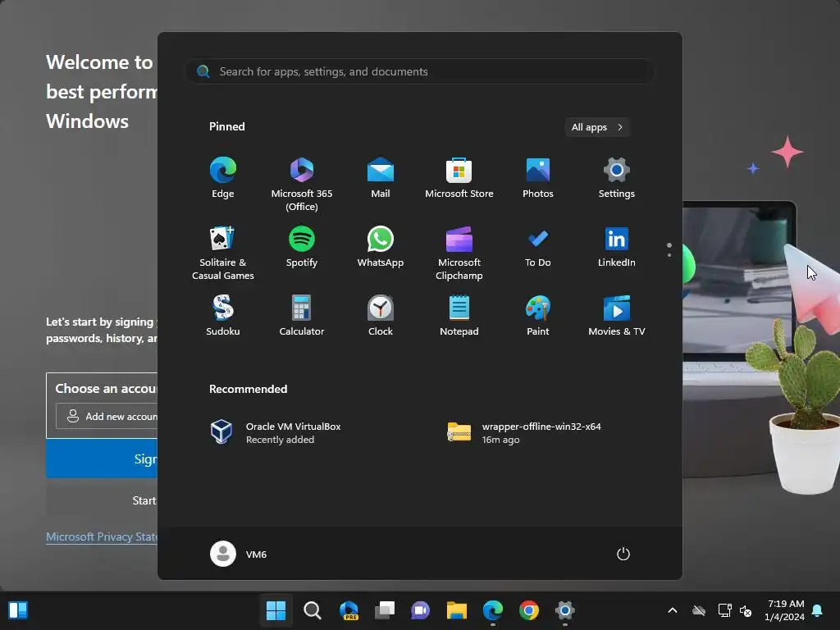
Task: Launch Notepad
Action: (x=459, y=316)
